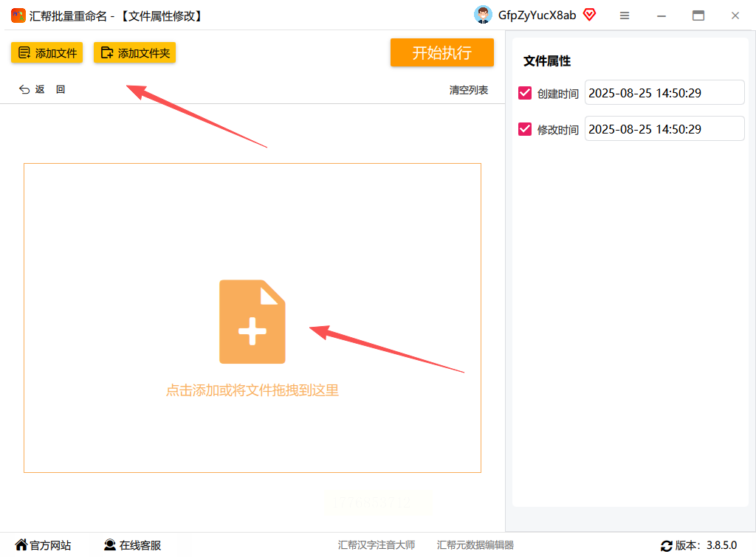Viewport: 756px width, 557px height.
Task: Open the hamburger menu in title bar
Action: 625,15
